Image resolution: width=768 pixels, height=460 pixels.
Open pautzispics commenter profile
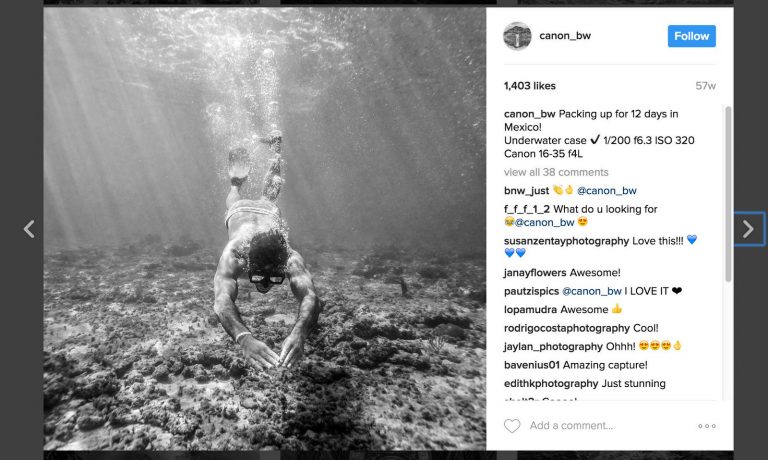tap(531, 291)
